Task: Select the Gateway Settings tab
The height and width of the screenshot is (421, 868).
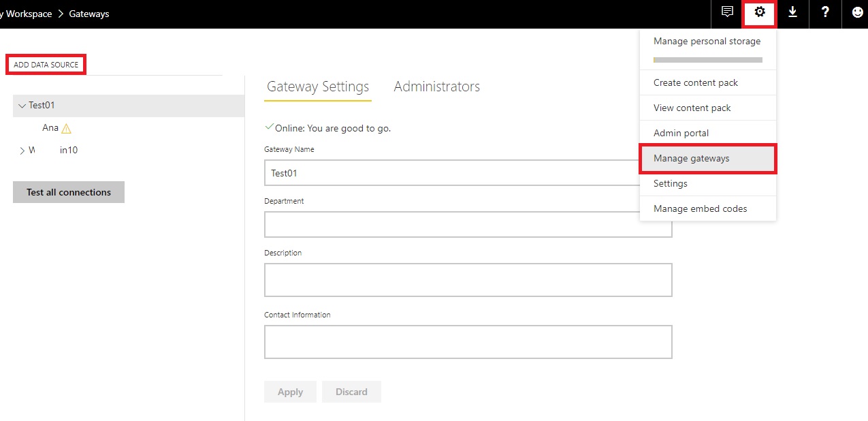Action: (x=318, y=87)
